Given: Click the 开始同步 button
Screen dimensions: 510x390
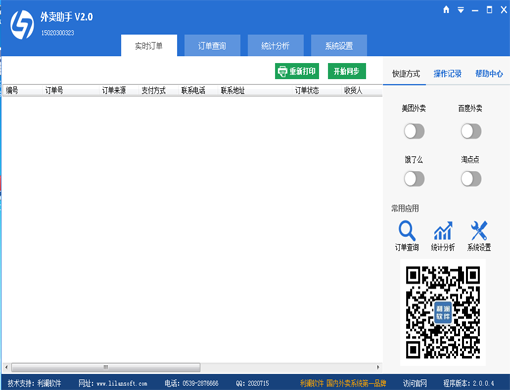Looking at the screenshot, I should (347, 71).
